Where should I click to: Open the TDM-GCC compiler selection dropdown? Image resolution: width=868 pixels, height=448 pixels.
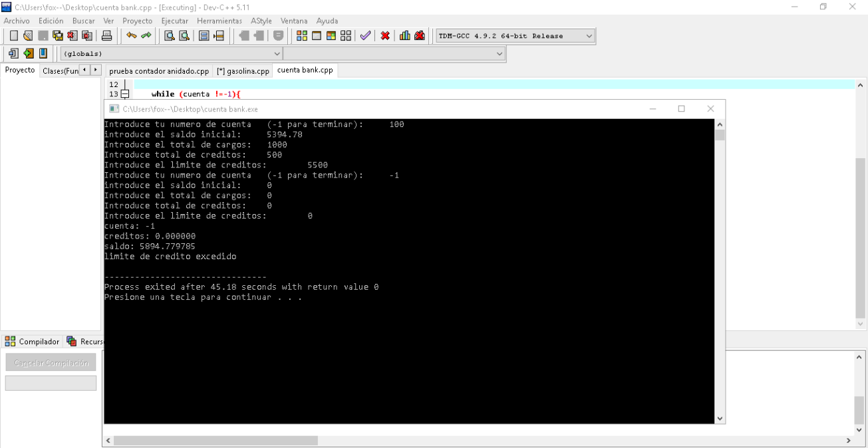point(515,36)
